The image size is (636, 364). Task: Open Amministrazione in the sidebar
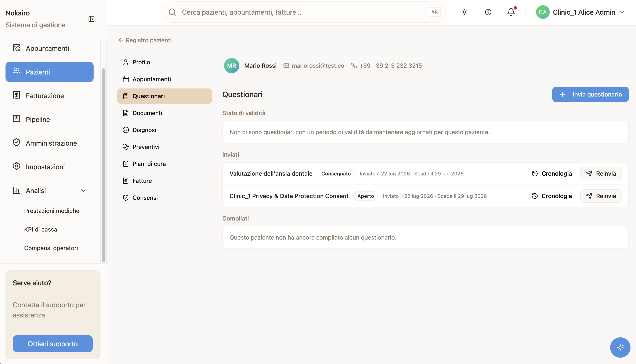(x=50, y=143)
